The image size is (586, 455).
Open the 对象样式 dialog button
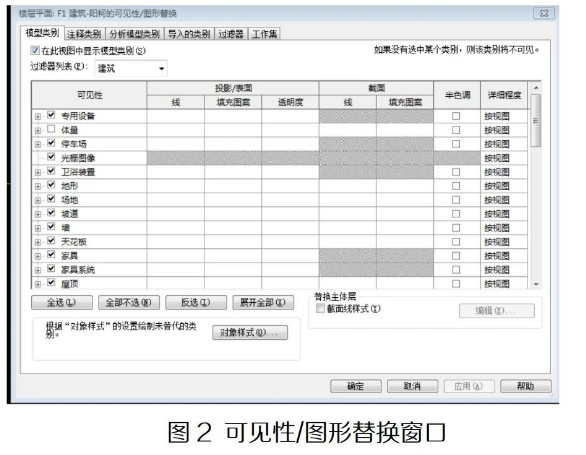pos(250,332)
